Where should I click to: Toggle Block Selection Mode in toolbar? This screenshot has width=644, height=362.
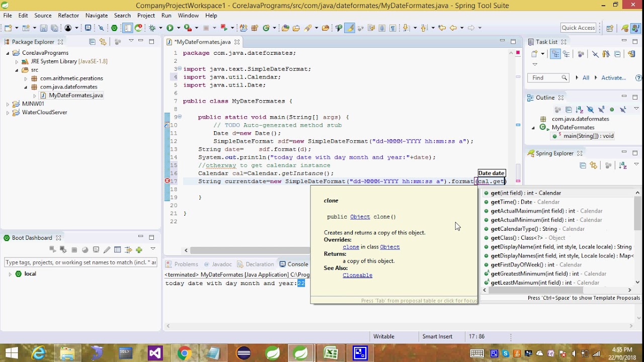[382, 28]
